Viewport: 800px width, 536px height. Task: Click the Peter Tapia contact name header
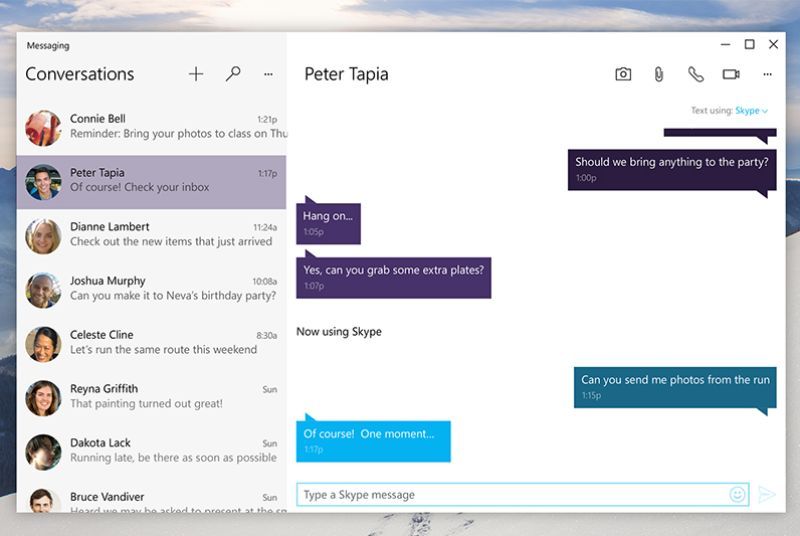coord(346,74)
